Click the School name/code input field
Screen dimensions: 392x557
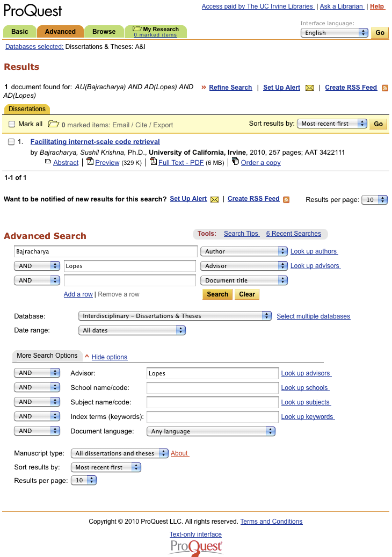click(x=212, y=388)
